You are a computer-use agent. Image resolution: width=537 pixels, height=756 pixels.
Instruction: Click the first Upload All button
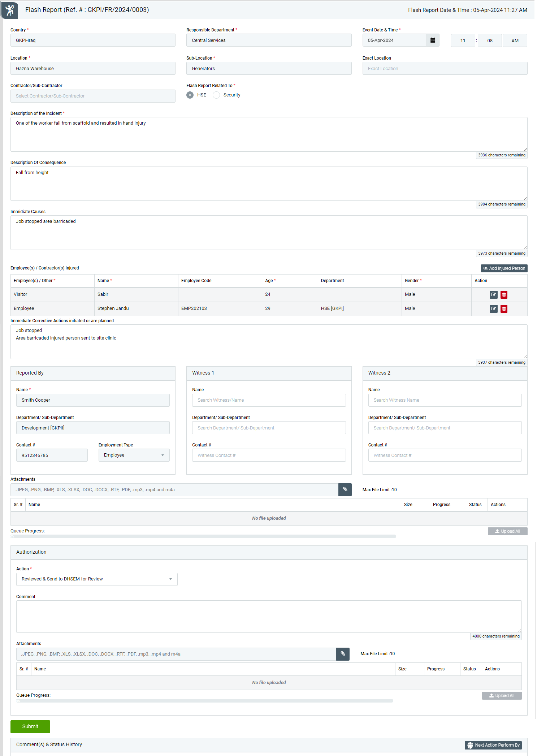click(x=507, y=531)
